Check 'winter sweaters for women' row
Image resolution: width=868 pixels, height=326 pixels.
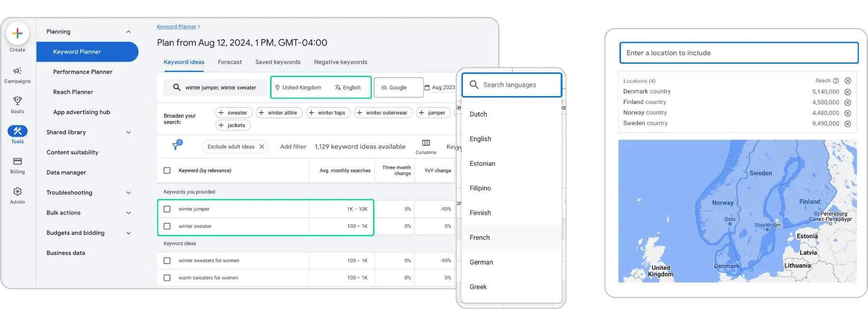click(167, 260)
